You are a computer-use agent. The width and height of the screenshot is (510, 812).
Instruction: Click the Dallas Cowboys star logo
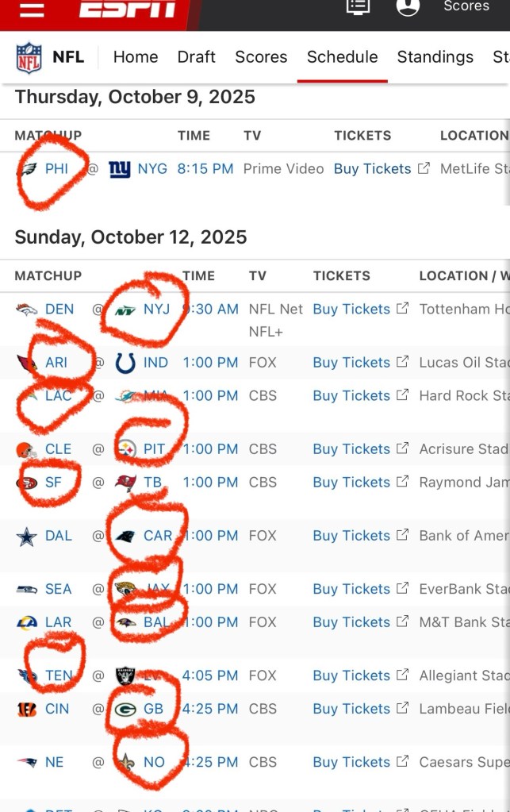(x=27, y=537)
